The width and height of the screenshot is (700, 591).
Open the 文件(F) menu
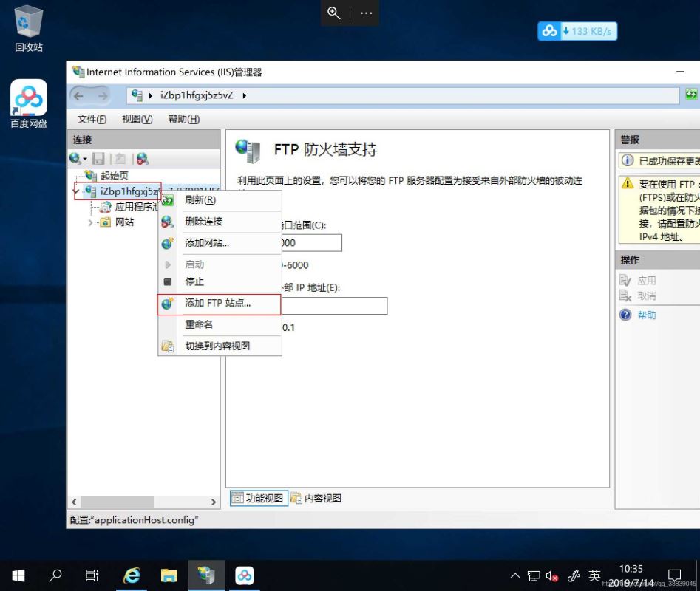(92, 119)
